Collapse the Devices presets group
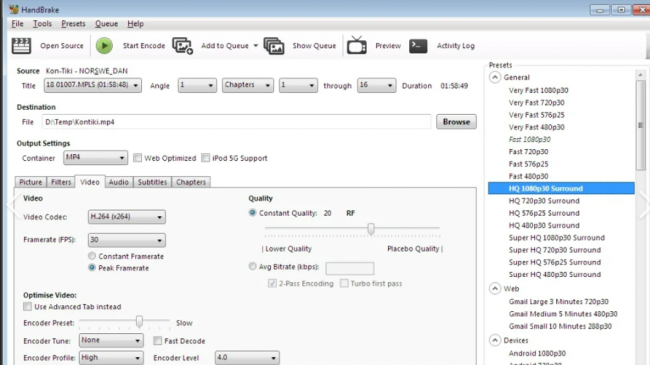 (495, 341)
